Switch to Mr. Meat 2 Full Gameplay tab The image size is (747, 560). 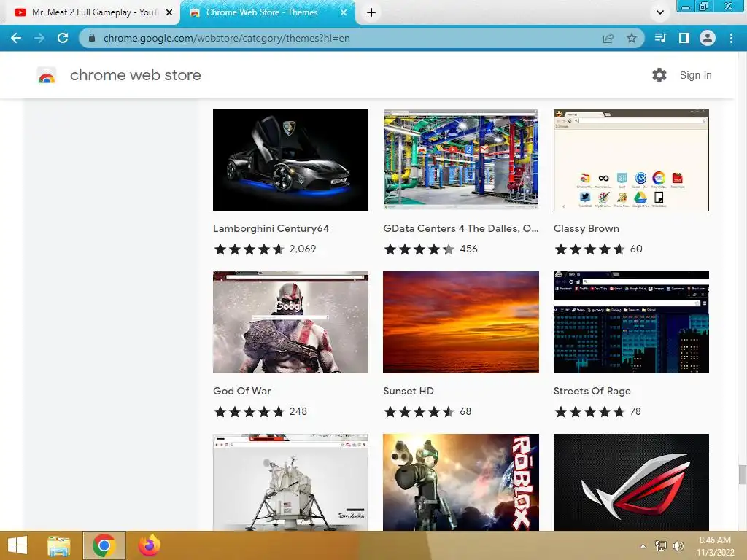pyautogui.click(x=90, y=13)
